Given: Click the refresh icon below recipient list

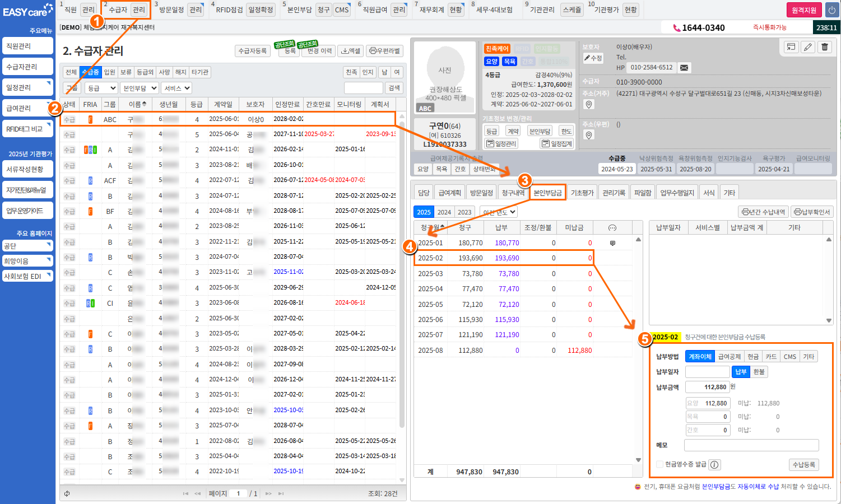Looking at the screenshot, I should (x=67, y=493).
